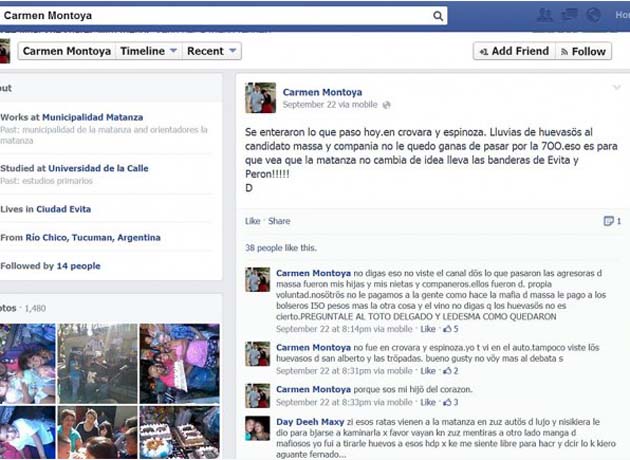The width and height of the screenshot is (630, 460).
Task: Expand the post options chevron
Action: click(x=616, y=88)
